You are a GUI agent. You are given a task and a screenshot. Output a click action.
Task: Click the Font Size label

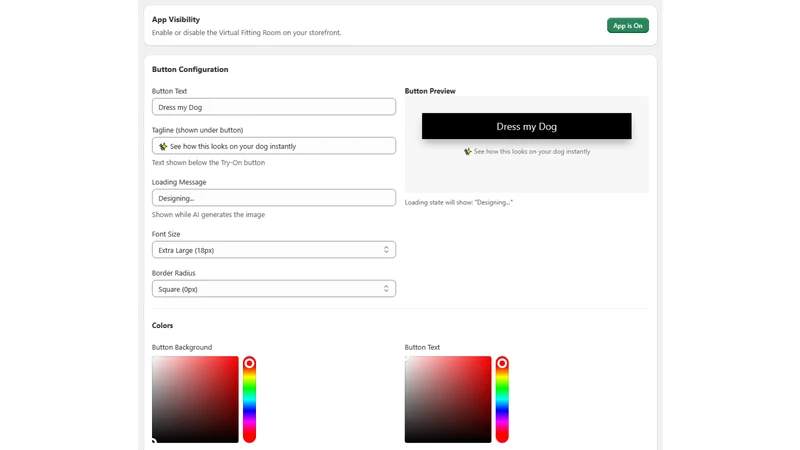coord(166,234)
